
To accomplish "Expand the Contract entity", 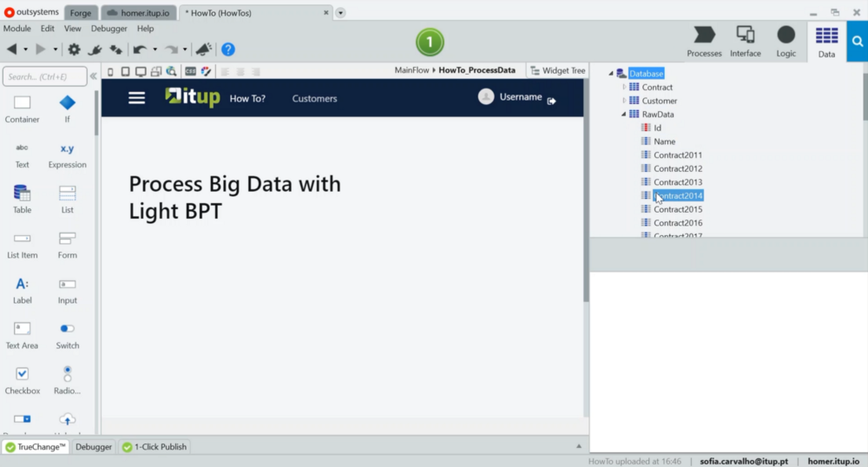I will click(x=624, y=87).
